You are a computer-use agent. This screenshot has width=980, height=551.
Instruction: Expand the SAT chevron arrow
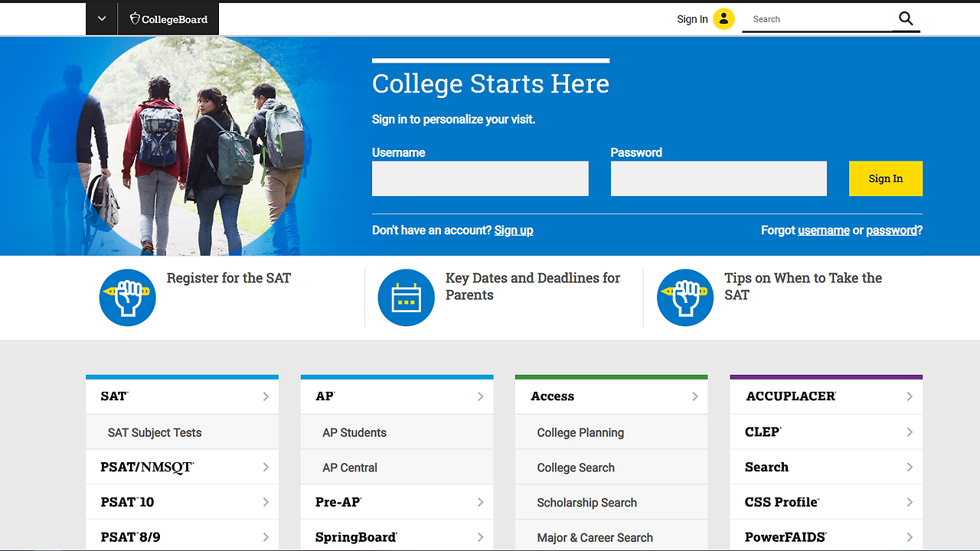[266, 396]
